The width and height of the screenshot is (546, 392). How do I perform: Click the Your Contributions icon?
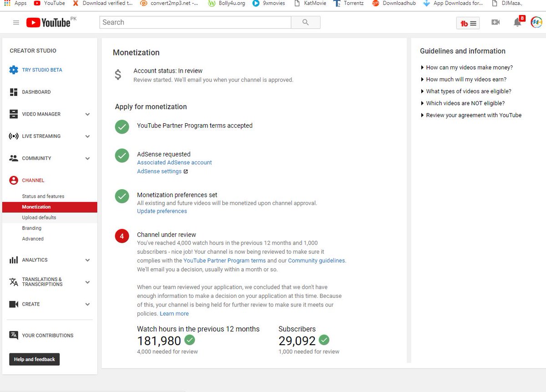tap(14, 336)
